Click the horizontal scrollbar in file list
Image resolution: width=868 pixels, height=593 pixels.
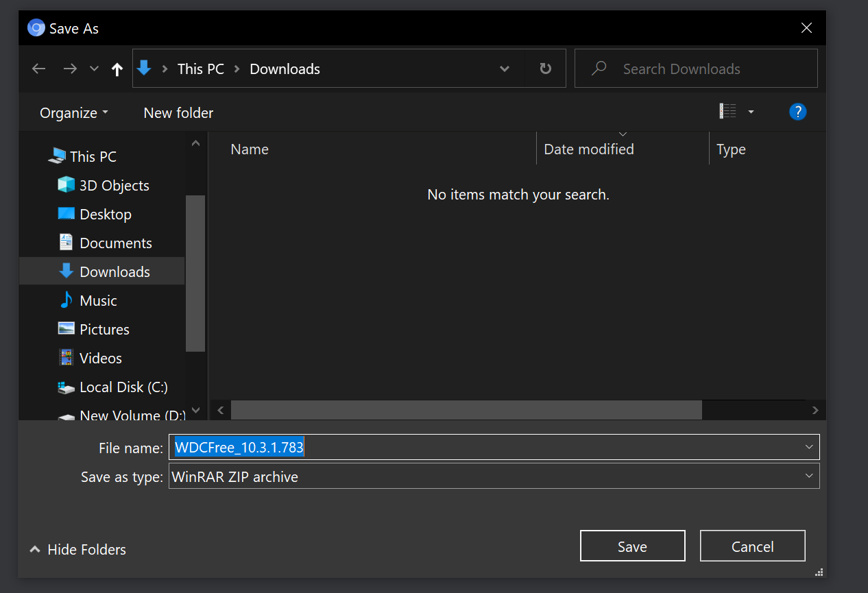click(x=466, y=410)
